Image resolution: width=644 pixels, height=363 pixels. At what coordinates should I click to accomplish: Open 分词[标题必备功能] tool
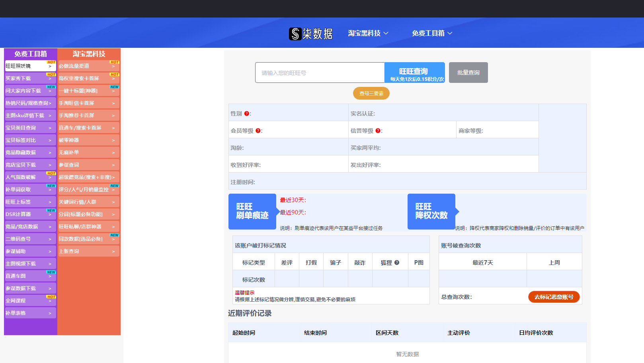coord(89,214)
